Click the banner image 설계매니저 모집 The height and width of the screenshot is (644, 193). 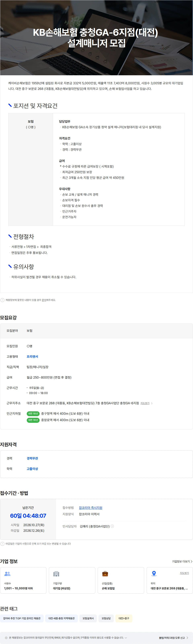(96, 38)
